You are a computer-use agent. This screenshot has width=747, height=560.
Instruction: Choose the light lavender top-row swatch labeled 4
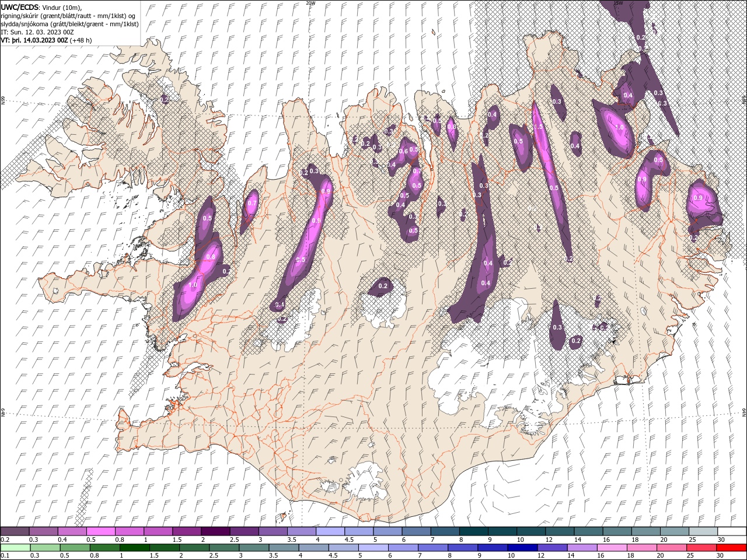click(330, 531)
